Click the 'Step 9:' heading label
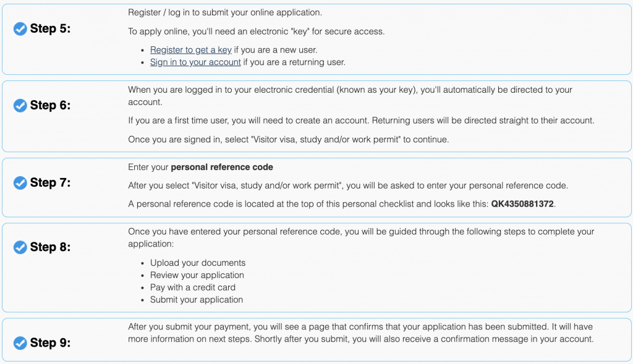Image resolution: width=633 pixels, height=364 pixels. 50,343
